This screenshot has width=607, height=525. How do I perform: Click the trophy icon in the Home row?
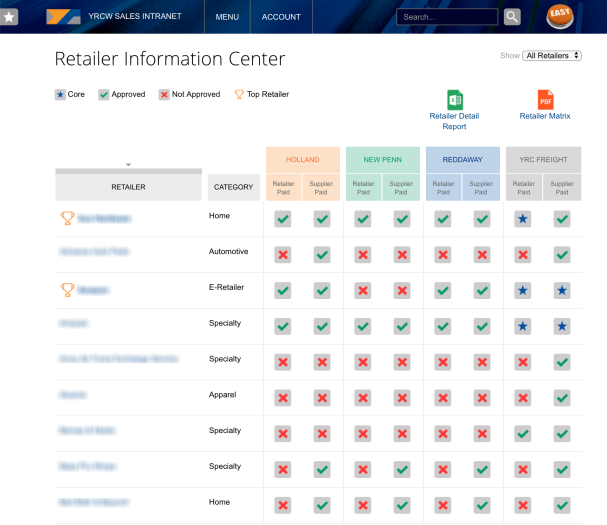tap(67, 218)
